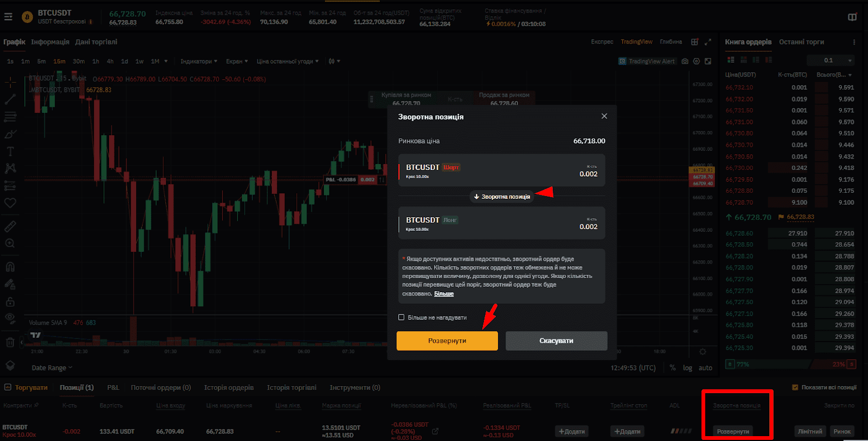Open chart settings hexagon icon

697,61
